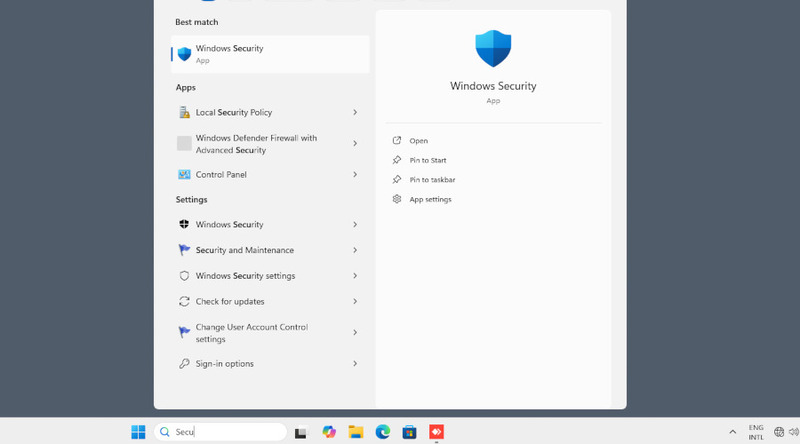Image resolution: width=800 pixels, height=444 pixels.
Task: Click shield icon beside Windows Security best match
Action: coord(184,54)
